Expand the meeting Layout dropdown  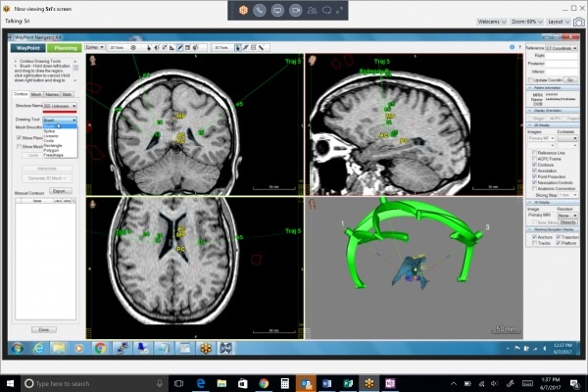(559, 20)
